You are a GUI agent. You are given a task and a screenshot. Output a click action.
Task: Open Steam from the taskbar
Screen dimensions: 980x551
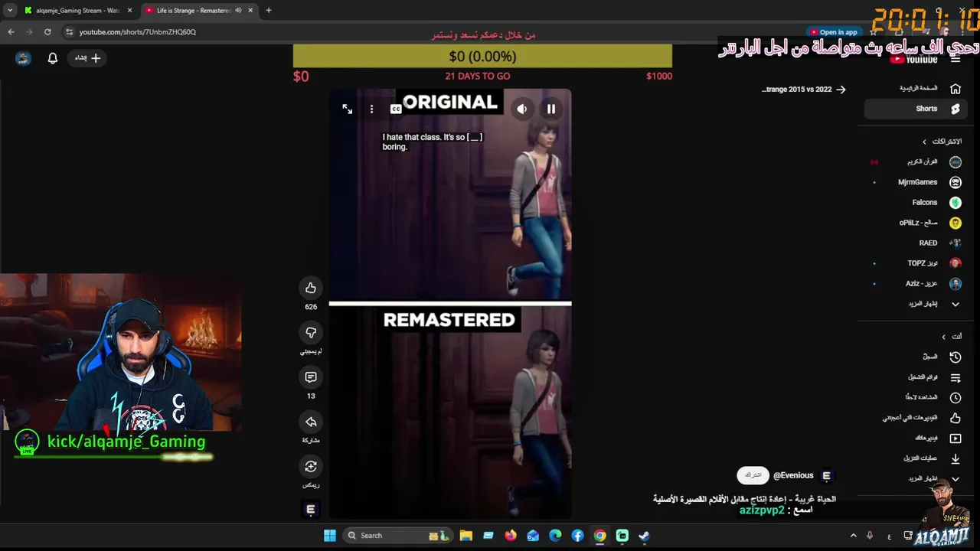645,536
